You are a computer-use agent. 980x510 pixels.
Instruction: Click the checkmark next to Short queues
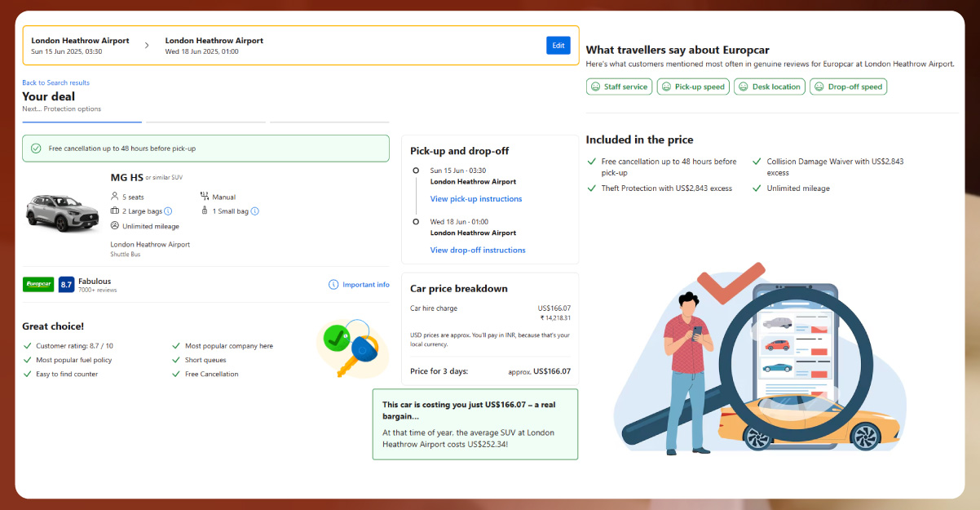[x=176, y=360]
